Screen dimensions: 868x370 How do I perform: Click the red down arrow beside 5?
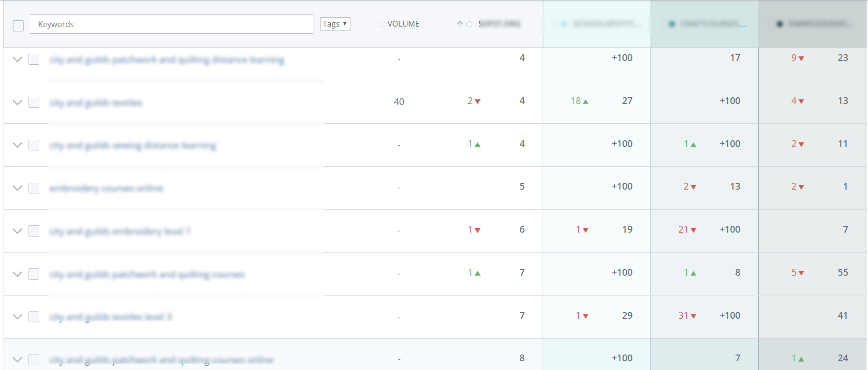pos(801,273)
